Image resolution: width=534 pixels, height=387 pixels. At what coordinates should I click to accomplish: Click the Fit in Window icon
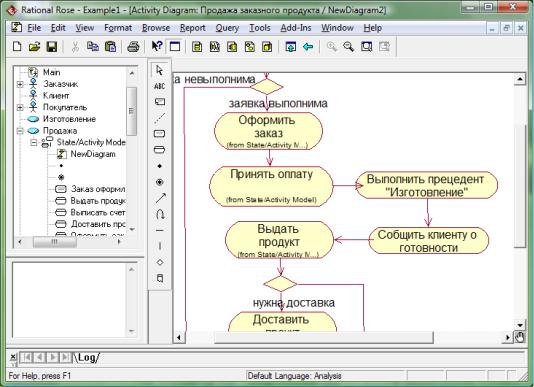(x=366, y=46)
